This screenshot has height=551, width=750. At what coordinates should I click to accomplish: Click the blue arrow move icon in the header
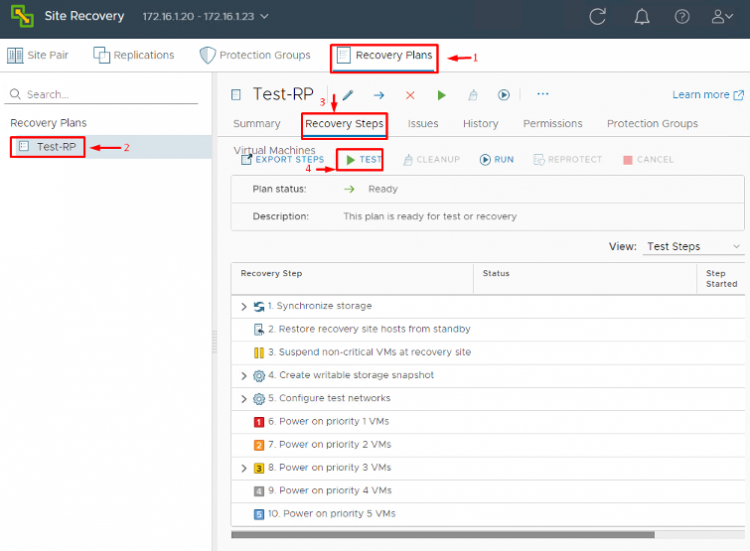click(379, 95)
